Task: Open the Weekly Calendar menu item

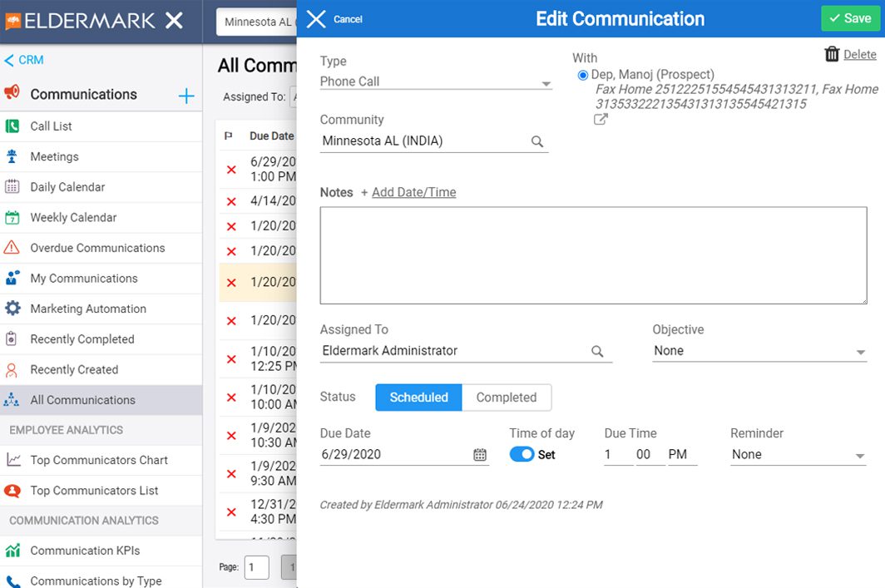Action: (101, 217)
